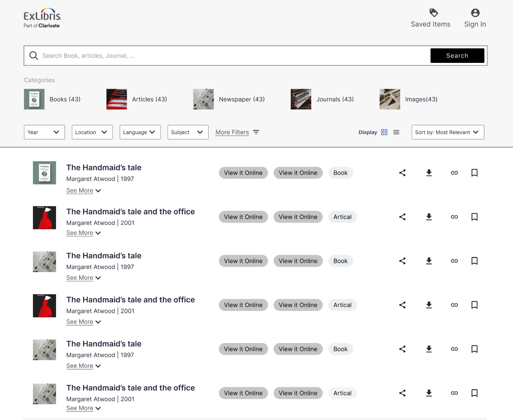Click the search input field
This screenshot has height=420, width=513.
[234, 56]
